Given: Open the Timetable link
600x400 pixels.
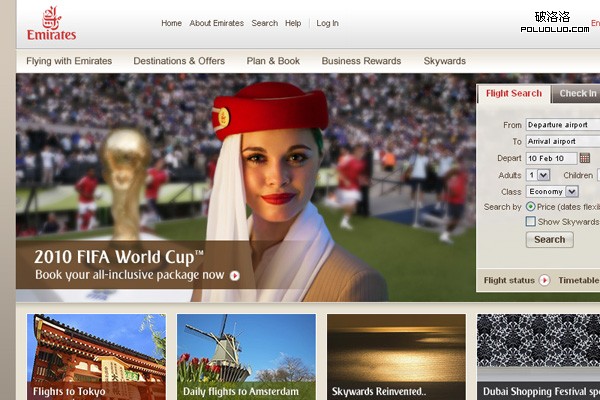Looking at the screenshot, I should (578, 280).
